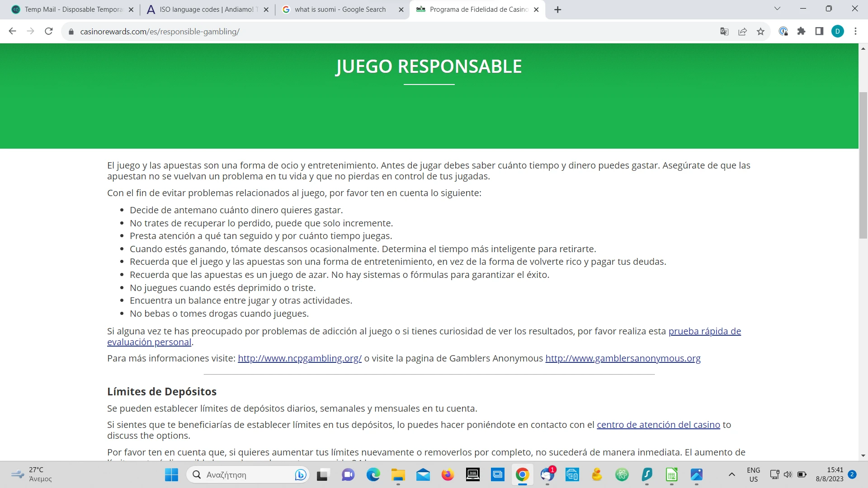
Task: Open File Explorer from the taskbar
Action: point(398,475)
